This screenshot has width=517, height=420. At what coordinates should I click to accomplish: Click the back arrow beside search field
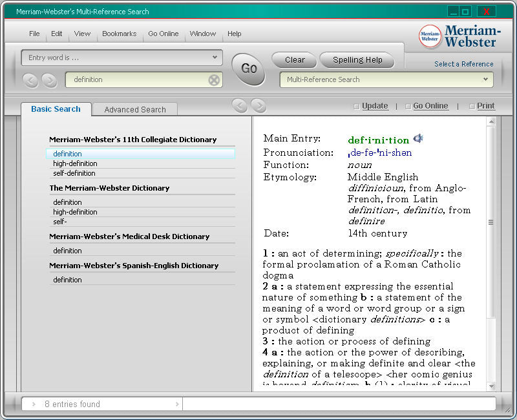pyautogui.click(x=30, y=80)
